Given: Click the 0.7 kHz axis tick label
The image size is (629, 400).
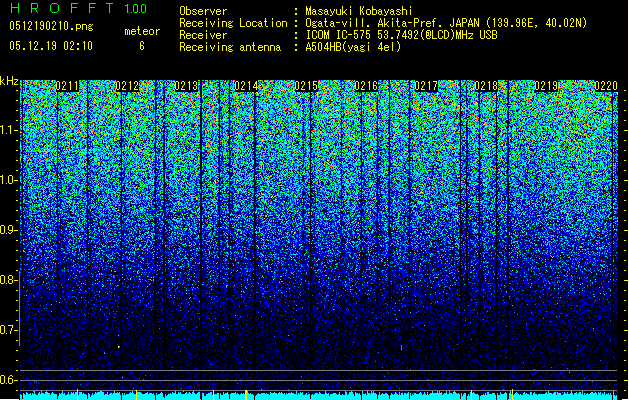Looking at the screenshot, I should pos(8,330).
